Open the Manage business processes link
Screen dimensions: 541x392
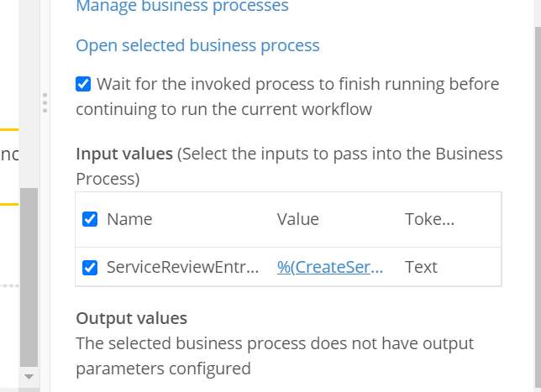click(181, 7)
